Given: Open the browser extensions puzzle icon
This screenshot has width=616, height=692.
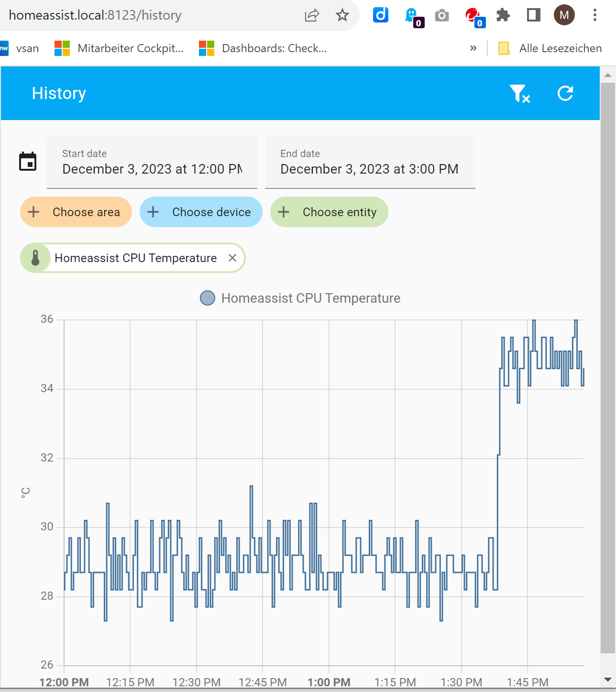Looking at the screenshot, I should 503,15.
